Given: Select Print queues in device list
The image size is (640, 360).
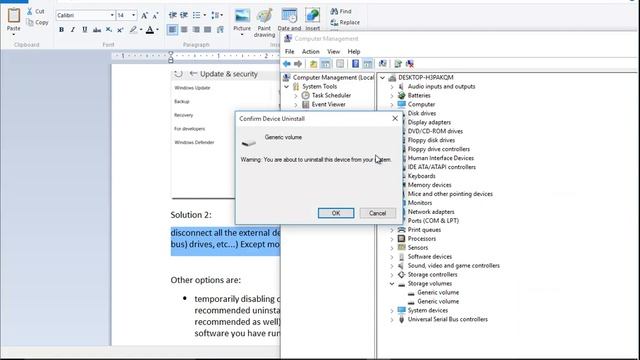Looking at the screenshot, I should click(x=424, y=230).
